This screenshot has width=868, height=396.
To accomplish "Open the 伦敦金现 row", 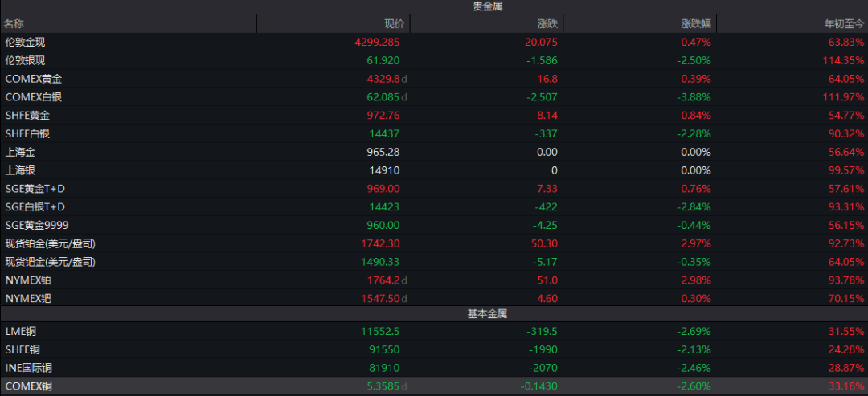I will [25, 43].
